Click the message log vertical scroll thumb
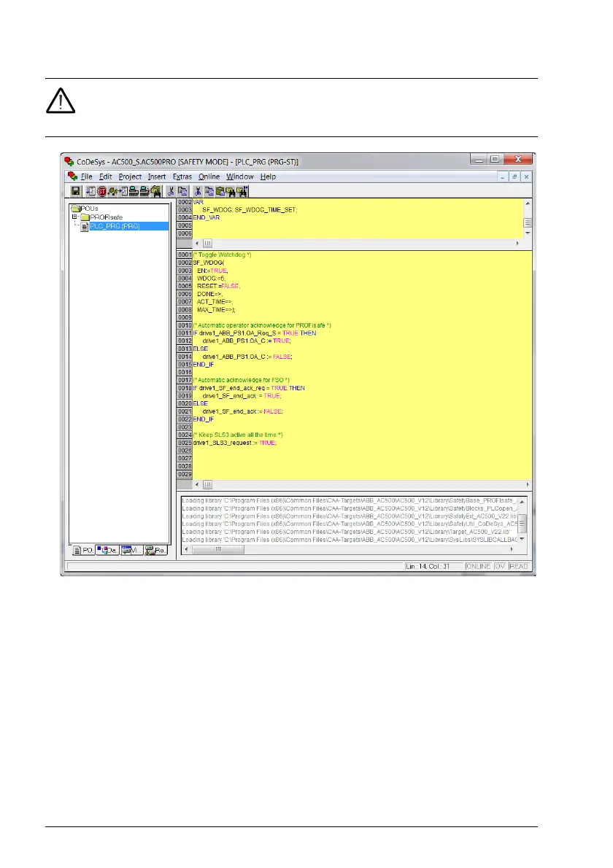The height and width of the screenshot is (868, 613). tap(522, 523)
